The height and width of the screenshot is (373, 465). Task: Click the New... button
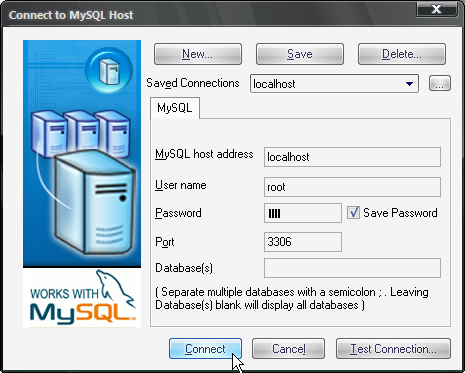(x=198, y=54)
